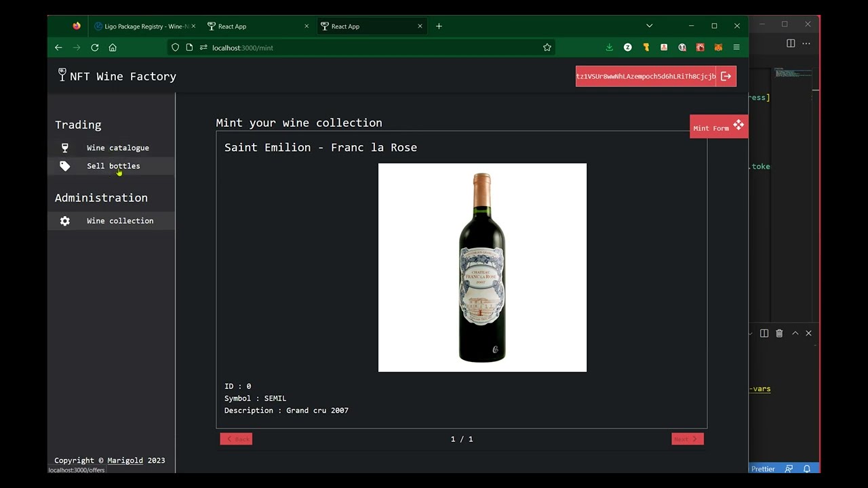Click the 1 / 1 page counter
Screen dimensions: 868x488
tap(462, 439)
